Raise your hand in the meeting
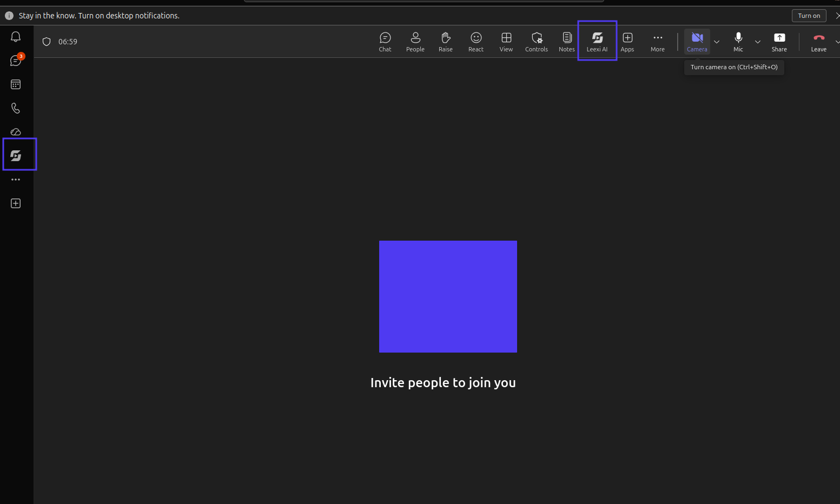840x504 pixels. (x=446, y=42)
